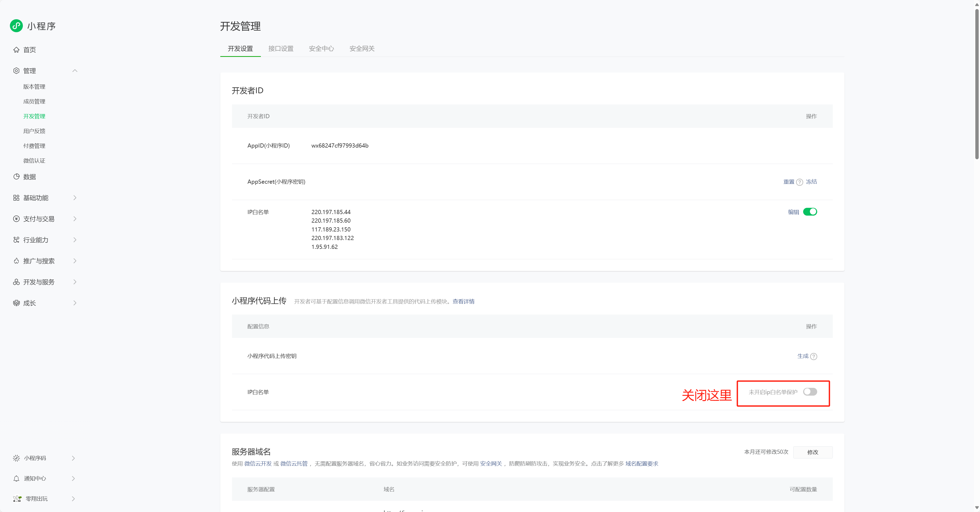Click the 数据 chart icon in the sidebar
This screenshot has height=512, width=980.
pos(16,177)
